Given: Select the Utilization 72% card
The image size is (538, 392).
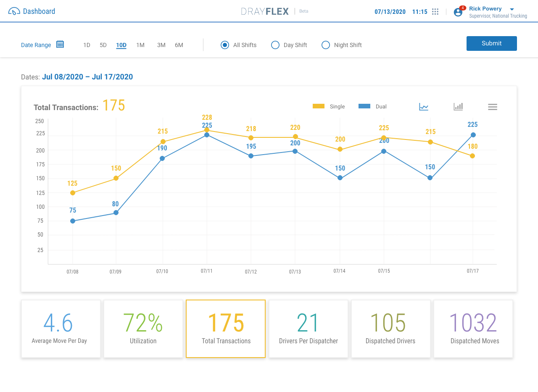Looking at the screenshot, I should [x=143, y=329].
